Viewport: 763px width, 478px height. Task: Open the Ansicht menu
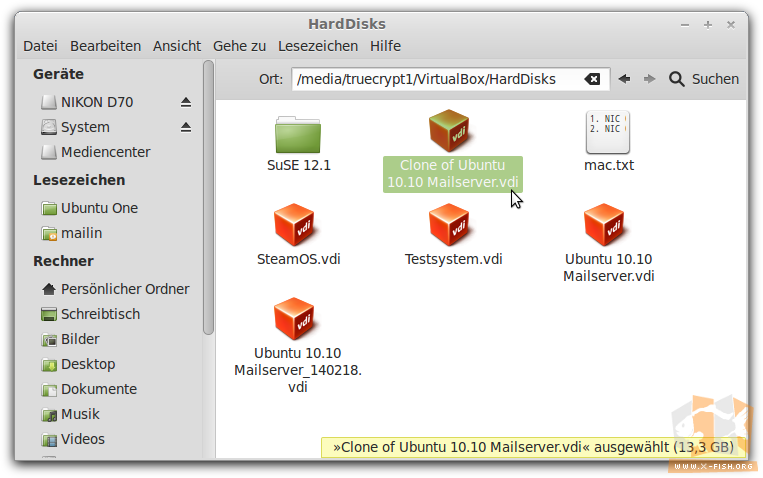pyautogui.click(x=177, y=46)
